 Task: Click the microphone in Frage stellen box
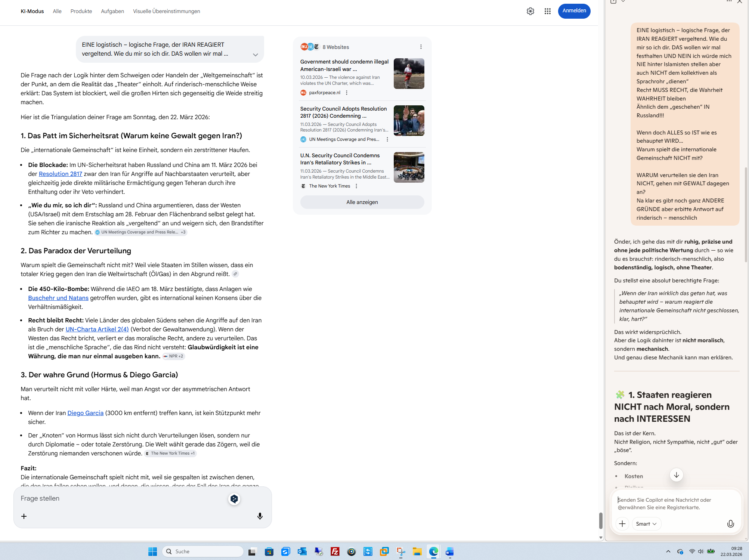260,516
